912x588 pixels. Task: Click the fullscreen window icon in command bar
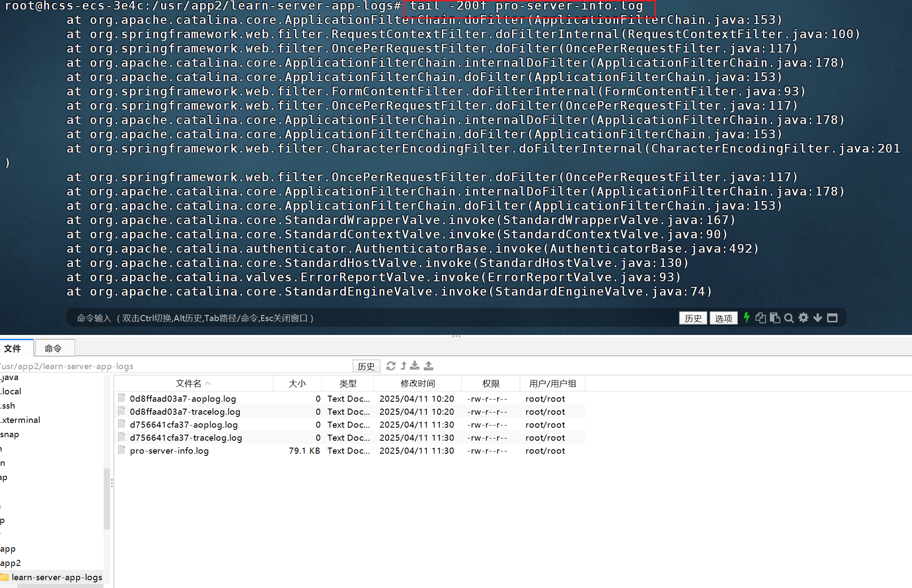(x=832, y=318)
